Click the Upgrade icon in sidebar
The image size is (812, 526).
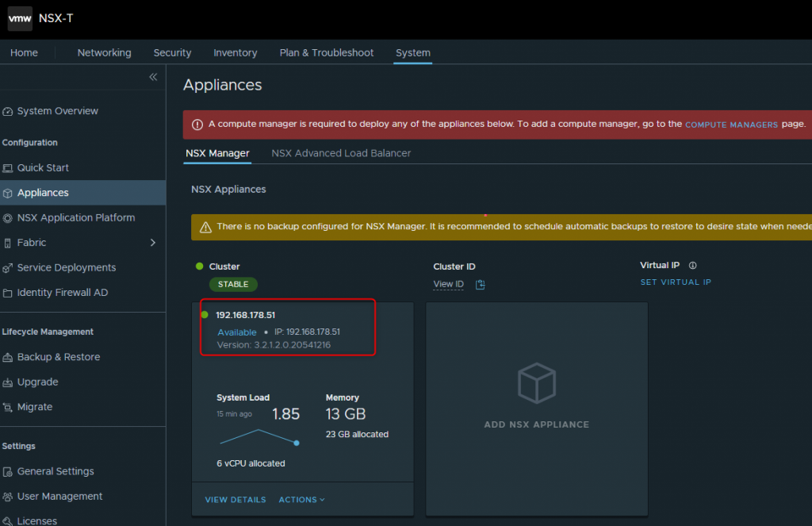pyautogui.click(x=7, y=382)
